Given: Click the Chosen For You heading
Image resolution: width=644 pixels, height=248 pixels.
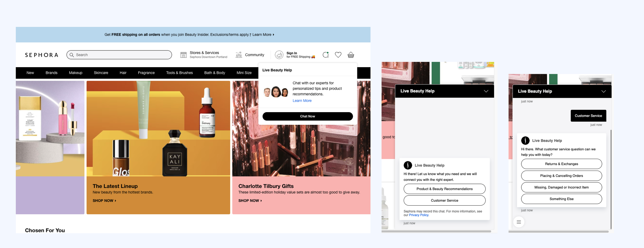Looking at the screenshot, I should [45, 231].
